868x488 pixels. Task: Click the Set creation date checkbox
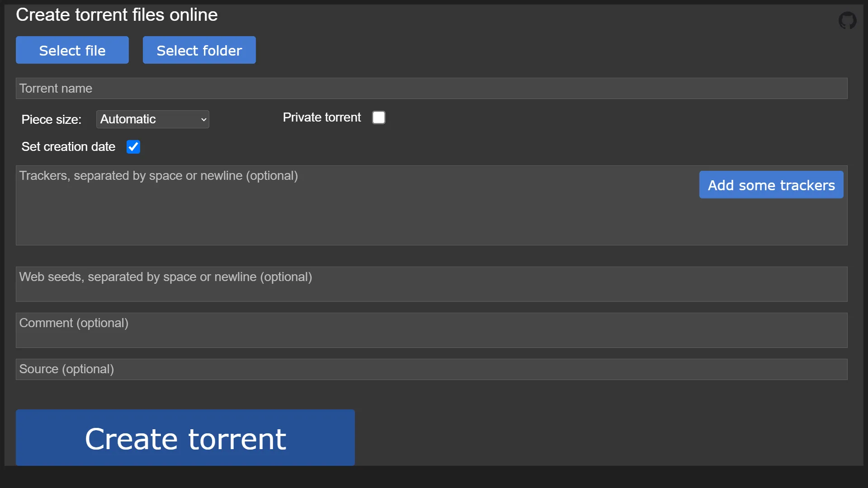coord(133,146)
